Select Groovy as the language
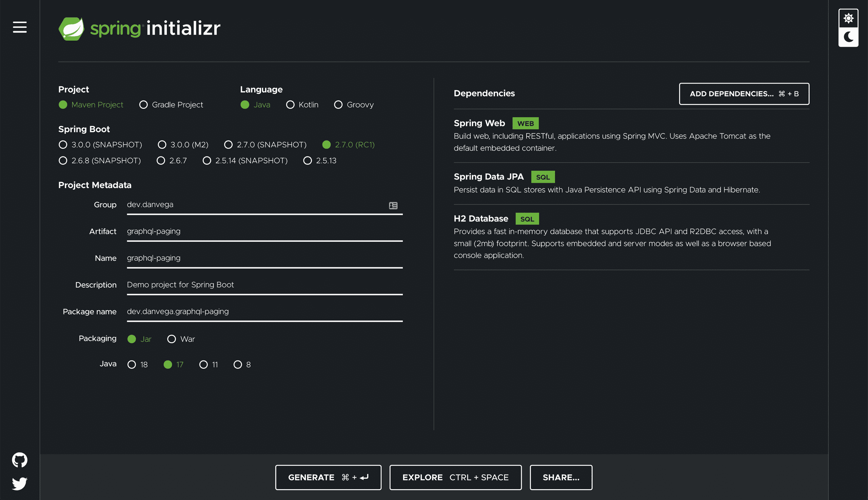This screenshot has height=500, width=868. click(338, 105)
